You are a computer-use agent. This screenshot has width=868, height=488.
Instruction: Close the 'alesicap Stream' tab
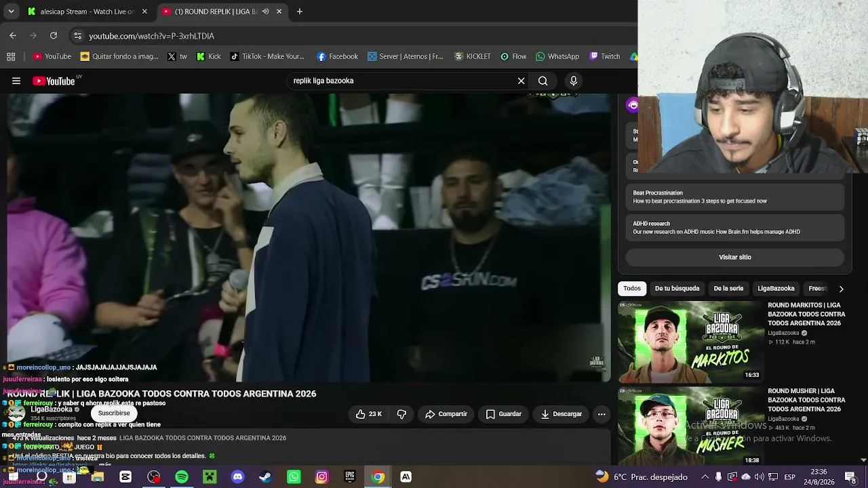pos(144,12)
